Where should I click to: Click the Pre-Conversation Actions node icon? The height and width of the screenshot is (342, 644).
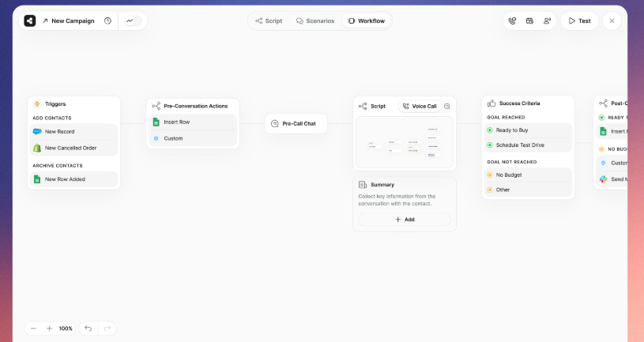(x=156, y=106)
